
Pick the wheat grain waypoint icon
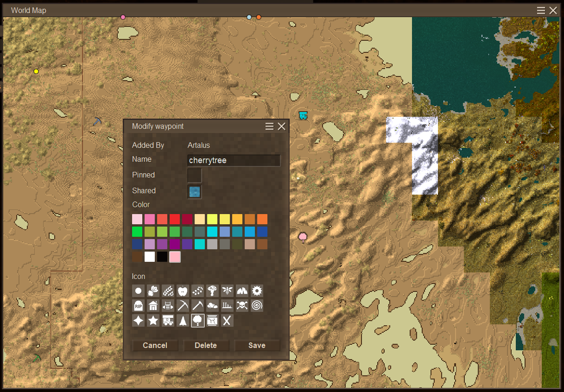(168, 291)
